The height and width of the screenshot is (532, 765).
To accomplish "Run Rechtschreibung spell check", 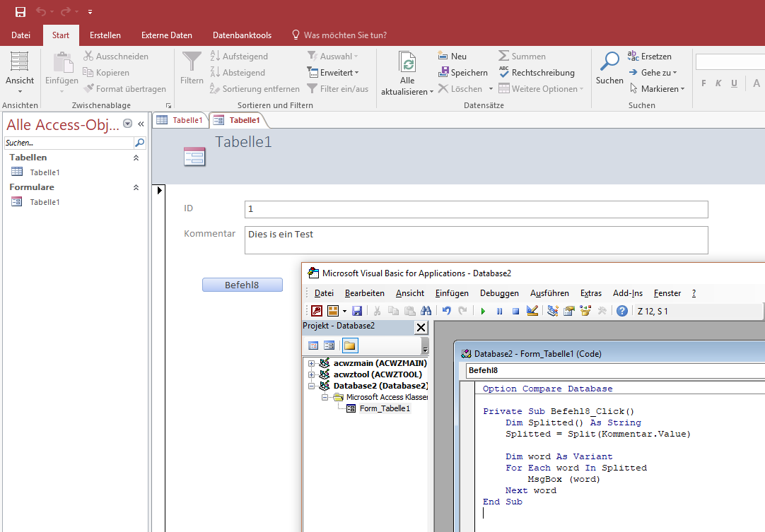I will tap(537, 72).
